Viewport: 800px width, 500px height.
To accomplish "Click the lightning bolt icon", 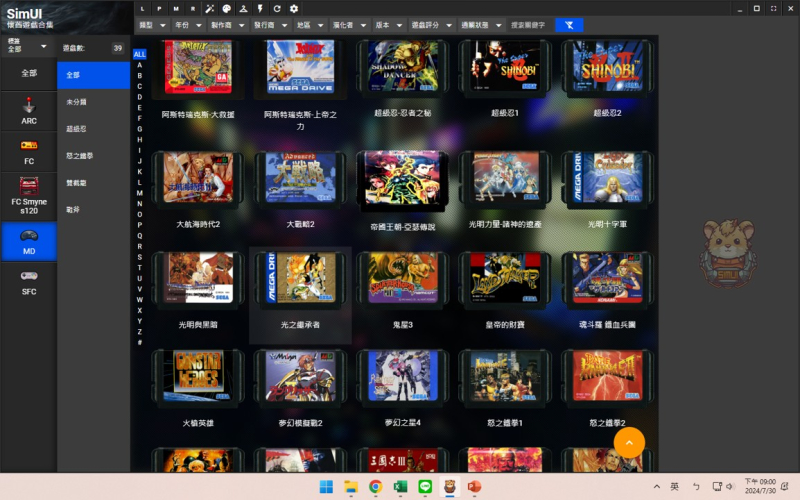I will [260, 9].
